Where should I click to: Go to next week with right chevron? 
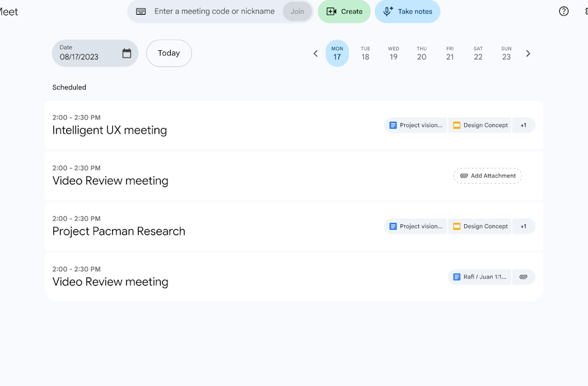528,54
